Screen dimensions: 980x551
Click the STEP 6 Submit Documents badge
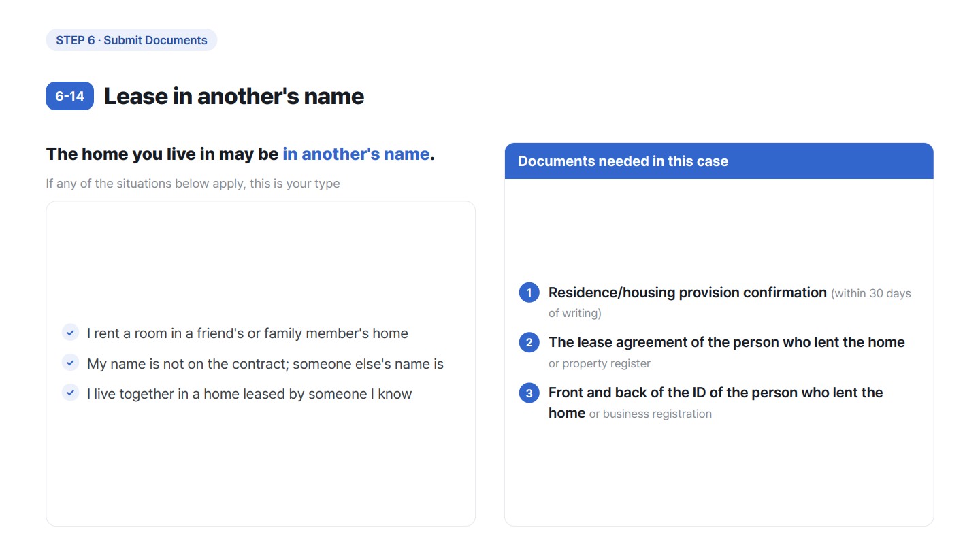point(131,40)
